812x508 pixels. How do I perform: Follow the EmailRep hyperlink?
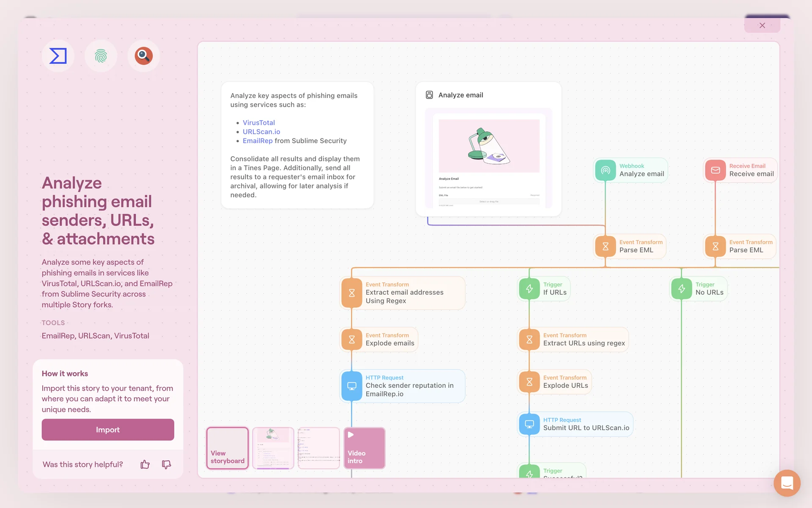click(257, 141)
